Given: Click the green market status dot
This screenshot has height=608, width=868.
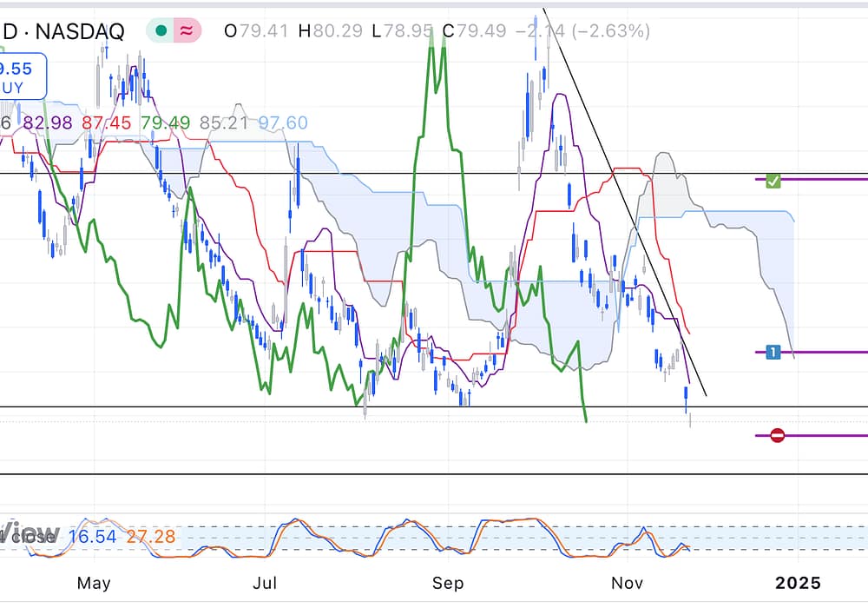Looking at the screenshot, I should coord(161,32).
